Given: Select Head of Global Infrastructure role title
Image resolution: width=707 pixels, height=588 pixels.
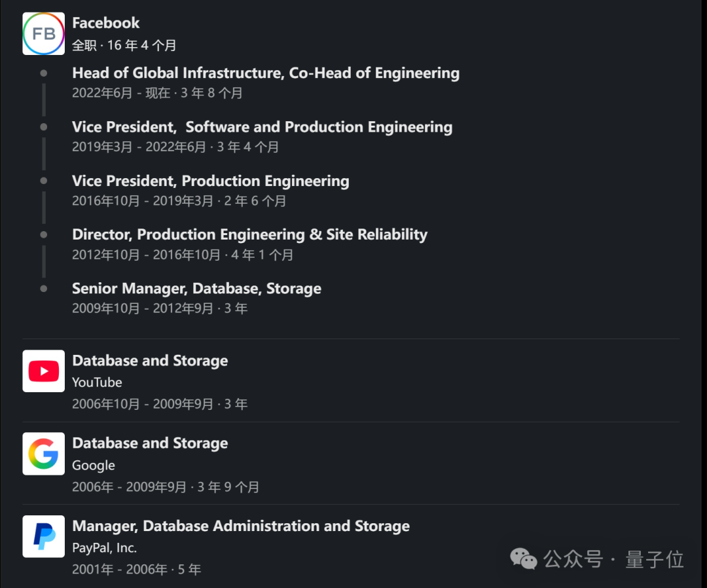Looking at the screenshot, I should click(x=265, y=73).
